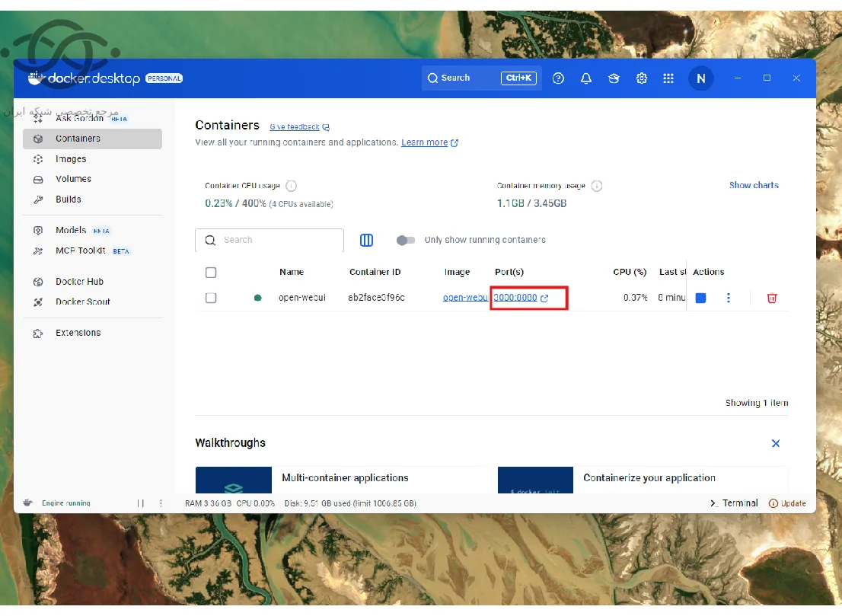
Task: Go to Volumes in the sidebar
Action: [92, 179]
